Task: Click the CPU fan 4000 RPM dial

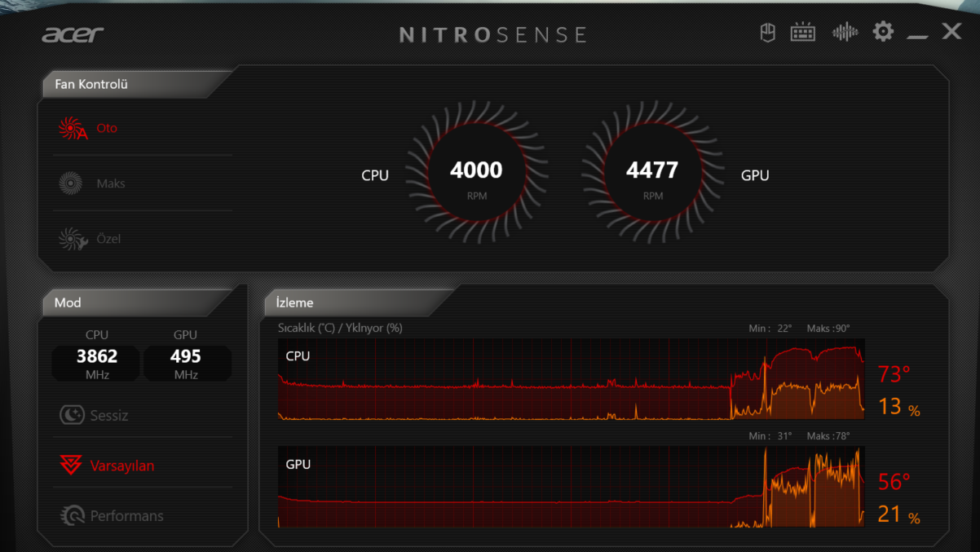Action: (477, 172)
